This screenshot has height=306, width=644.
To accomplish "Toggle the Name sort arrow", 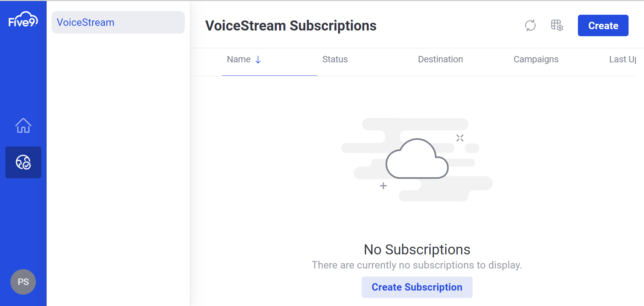I will [x=258, y=60].
